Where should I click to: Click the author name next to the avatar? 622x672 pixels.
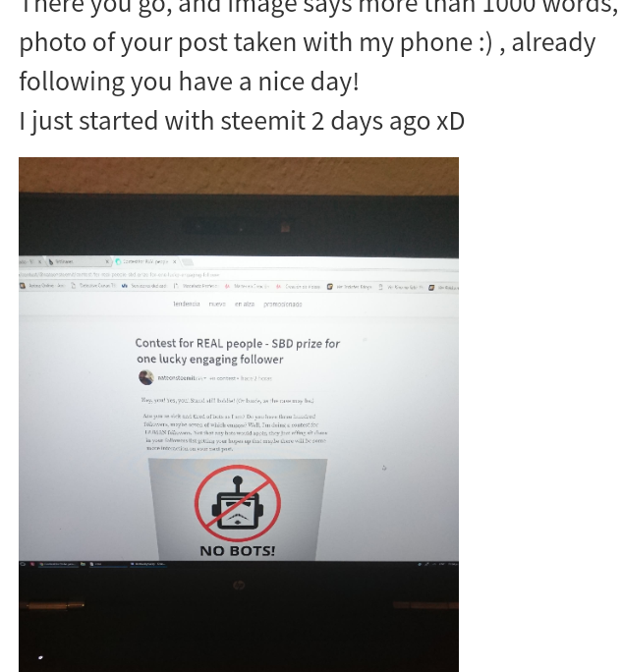point(179,377)
